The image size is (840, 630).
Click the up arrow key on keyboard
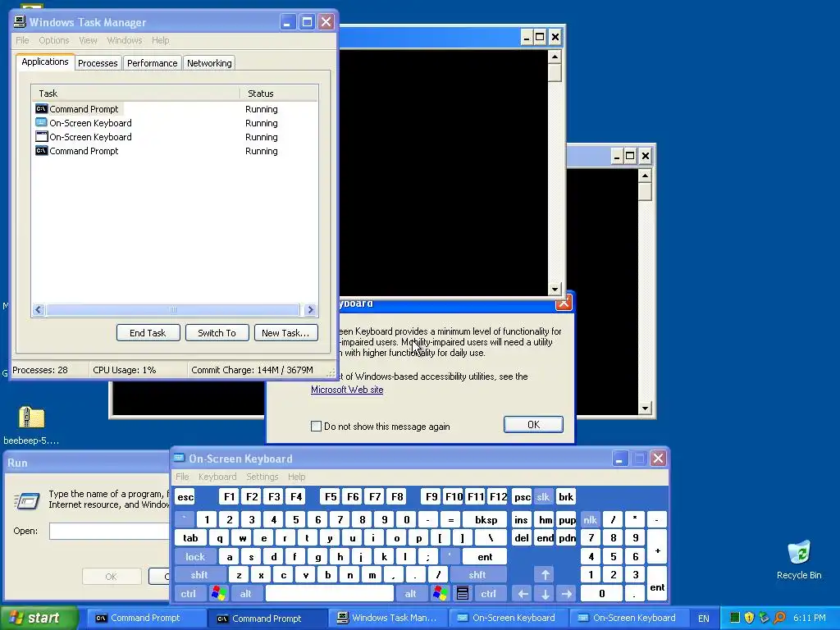tap(545, 575)
